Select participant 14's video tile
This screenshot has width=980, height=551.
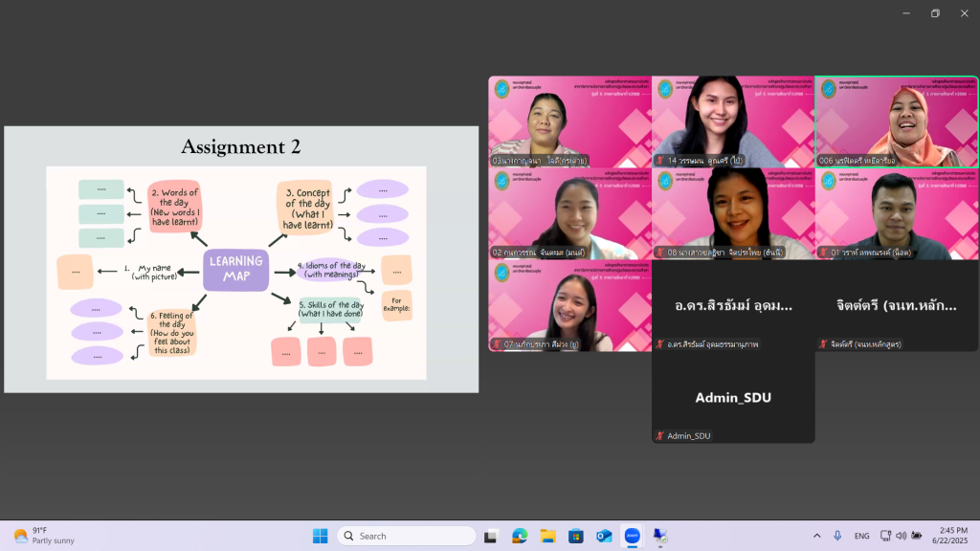733,121
